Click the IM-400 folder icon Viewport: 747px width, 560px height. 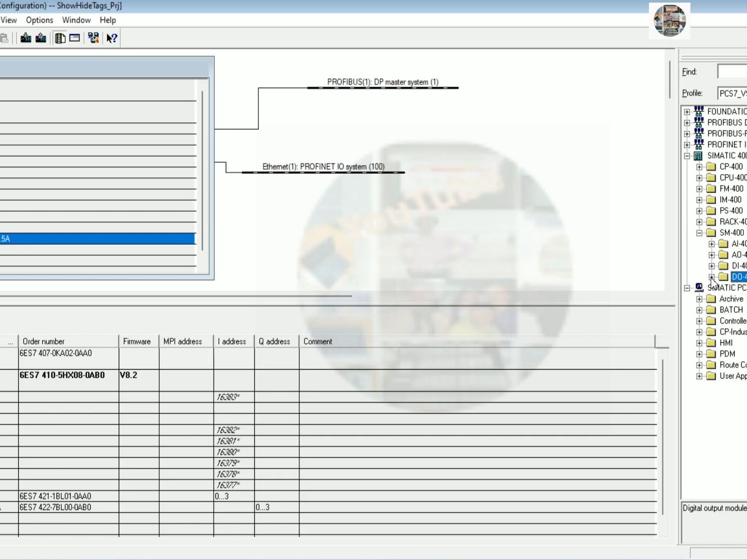(x=711, y=200)
